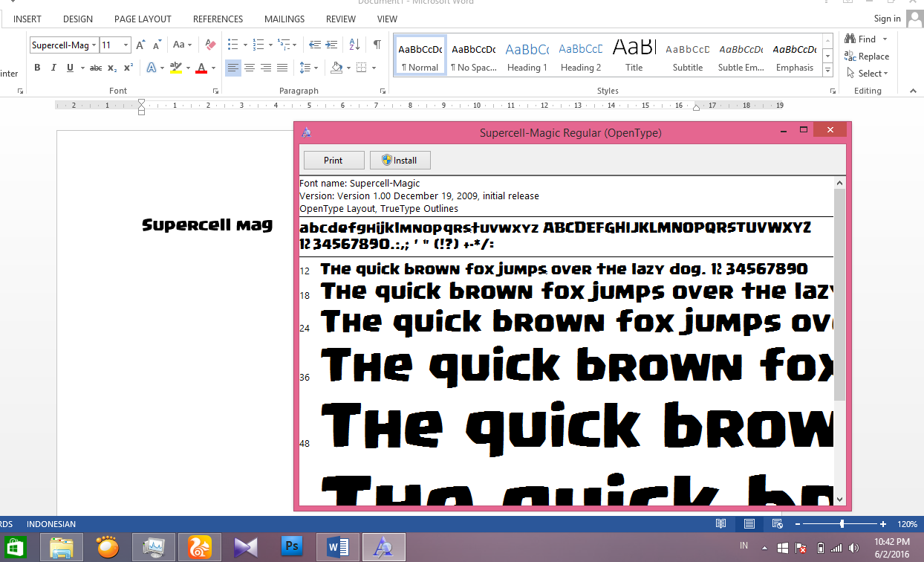Switch to REFERENCES tab
The height and width of the screenshot is (562, 924).
218,19
